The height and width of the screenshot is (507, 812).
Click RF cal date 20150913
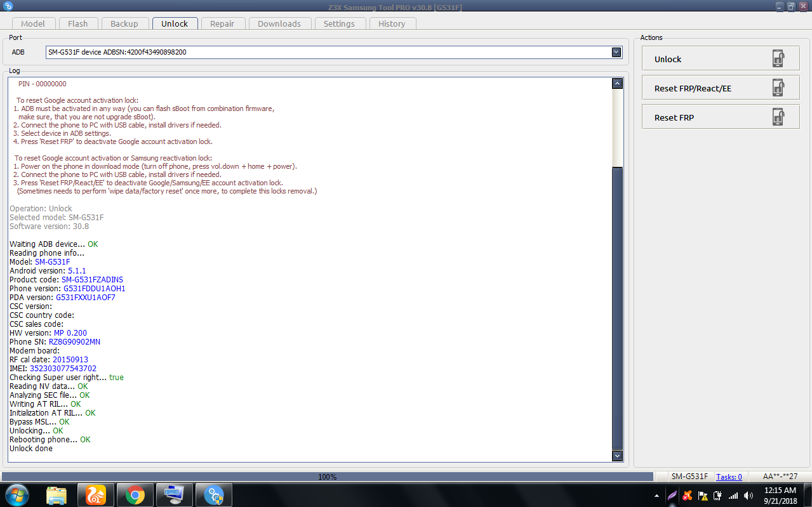[70, 360]
